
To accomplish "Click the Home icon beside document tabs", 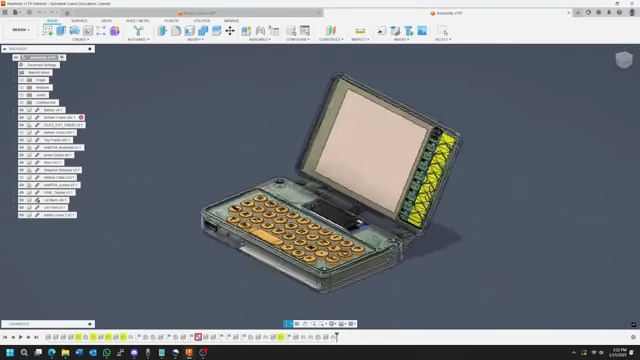I will click(67, 13).
